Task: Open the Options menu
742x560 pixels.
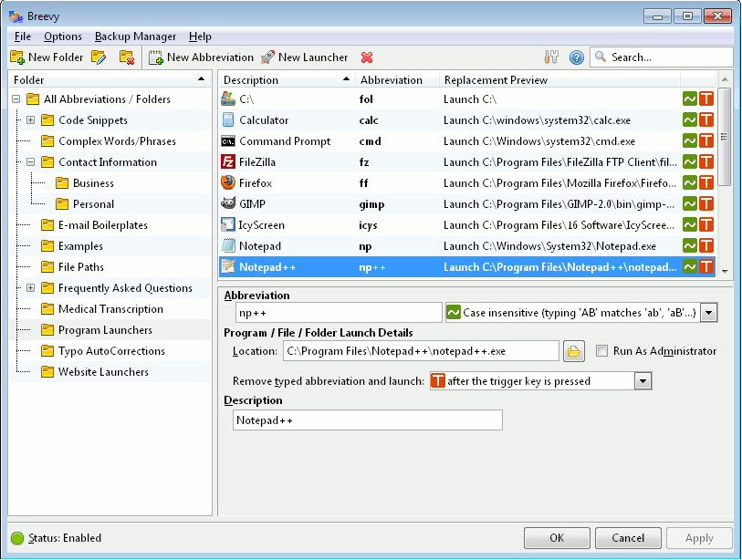Action: [x=62, y=36]
